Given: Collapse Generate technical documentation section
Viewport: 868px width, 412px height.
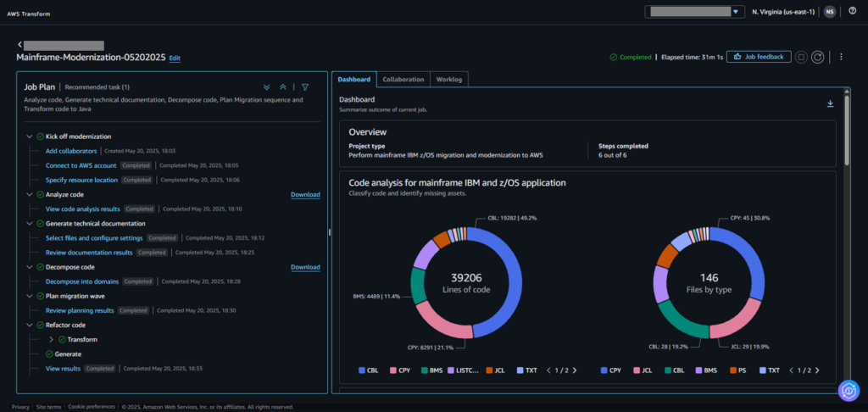Looking at the screenshot, I should tap(30, 223).
